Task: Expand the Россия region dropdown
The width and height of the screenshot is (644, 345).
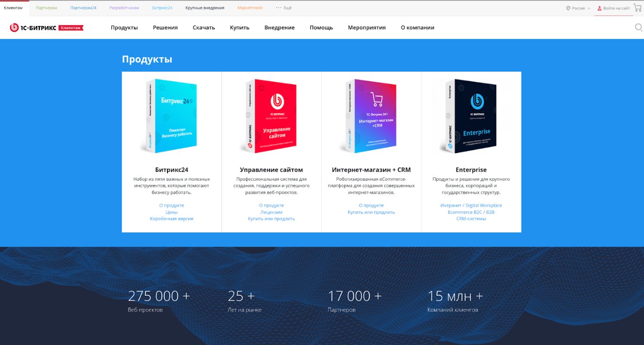Action: (x=578, y=8)
